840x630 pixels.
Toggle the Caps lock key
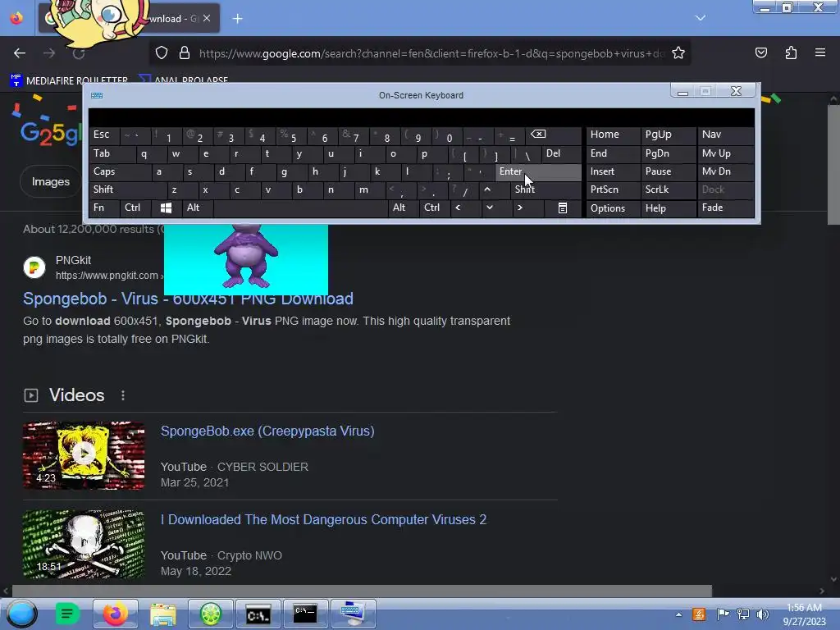click(120, 172)
